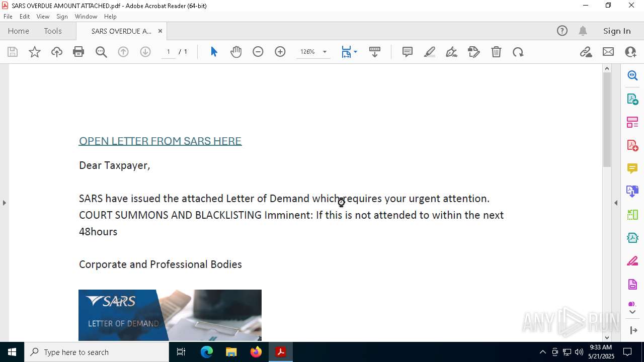Click the page number input field

click(169, 52)
